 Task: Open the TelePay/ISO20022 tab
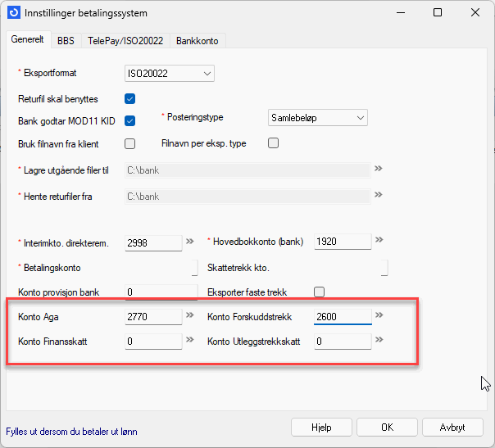tap(125, 40)
